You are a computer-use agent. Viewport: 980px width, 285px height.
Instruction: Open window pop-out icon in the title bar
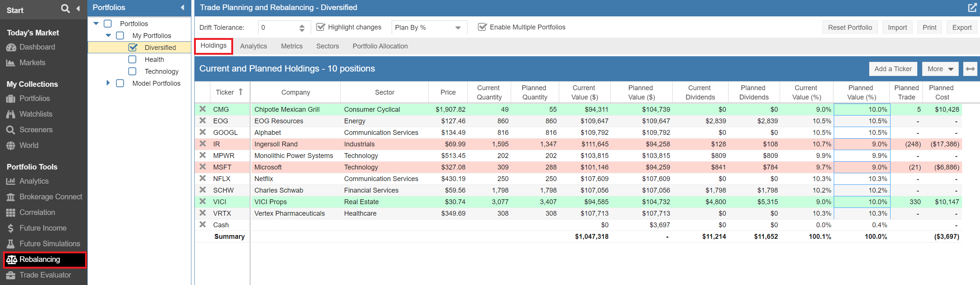[972, 7]
